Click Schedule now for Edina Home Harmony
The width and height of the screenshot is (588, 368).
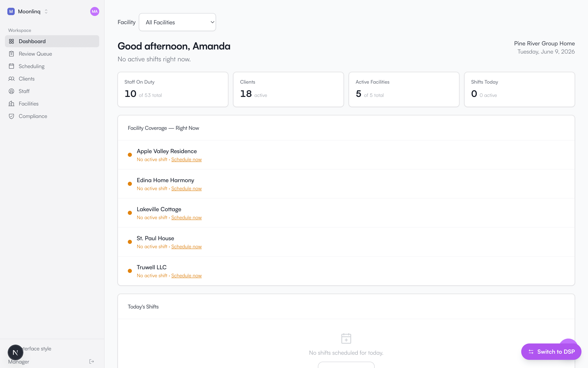coord(186,188)
